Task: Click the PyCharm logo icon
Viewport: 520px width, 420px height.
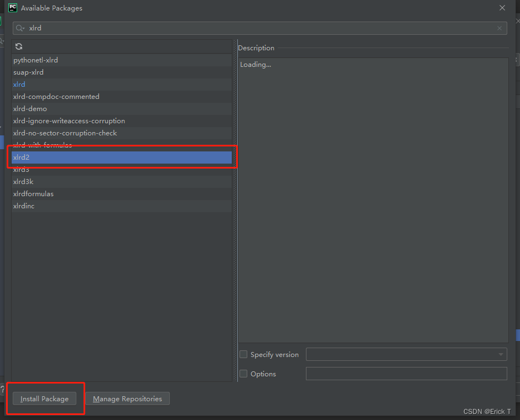Action: (x=13, y=8)
